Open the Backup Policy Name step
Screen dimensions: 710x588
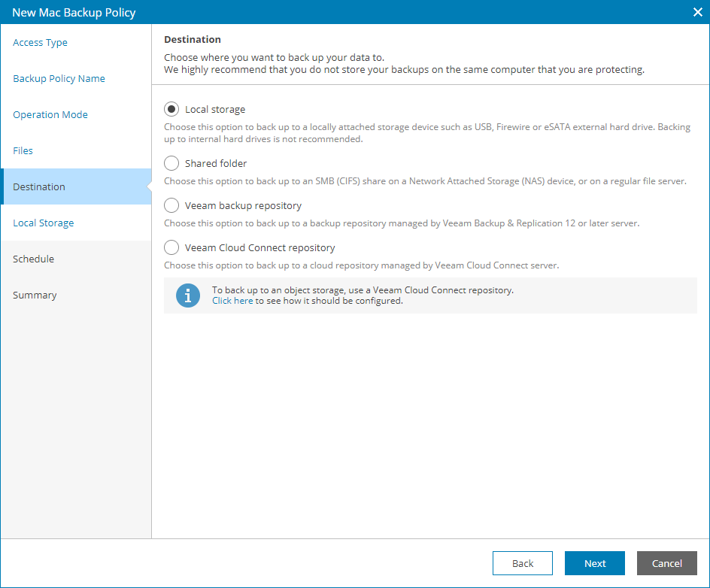pyautogui.click(x=59, y=79)
